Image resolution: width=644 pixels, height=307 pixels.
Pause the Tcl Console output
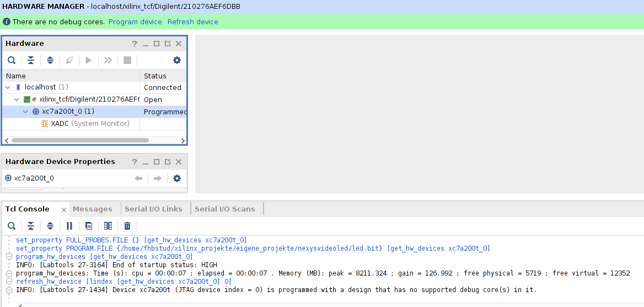[69, 226]
